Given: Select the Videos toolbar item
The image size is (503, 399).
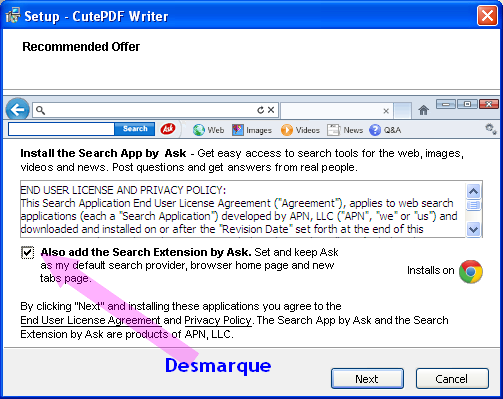Looking at the screenshot, I should point(300,130).
